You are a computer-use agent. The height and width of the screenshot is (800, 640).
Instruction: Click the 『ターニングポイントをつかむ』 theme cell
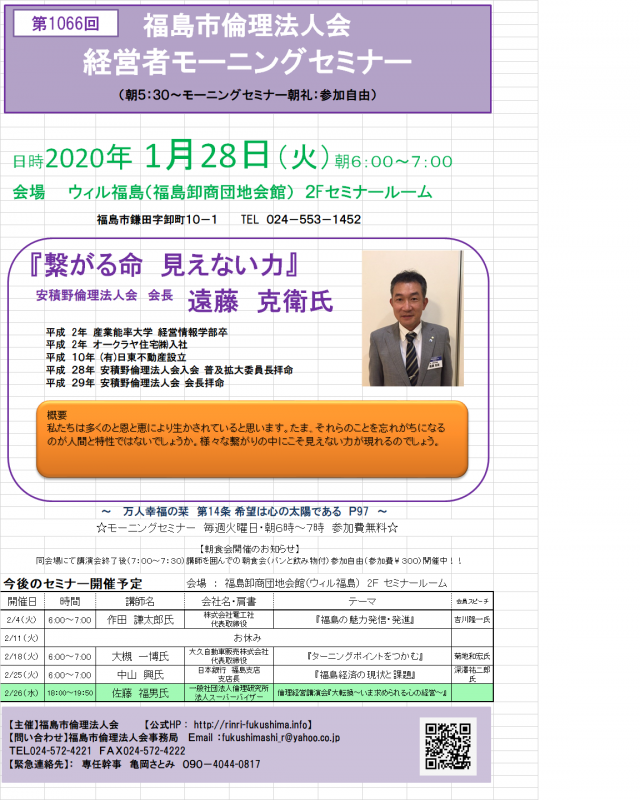(x=362, y=656)
